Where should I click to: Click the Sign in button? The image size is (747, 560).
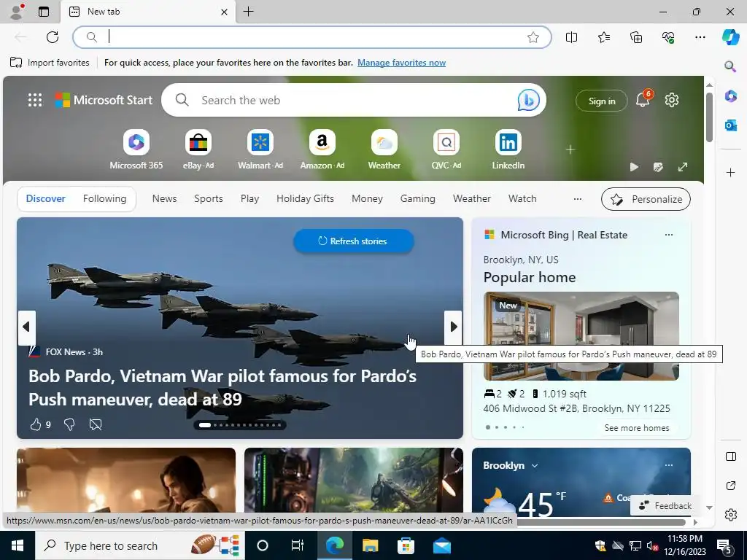coord(602,101)
